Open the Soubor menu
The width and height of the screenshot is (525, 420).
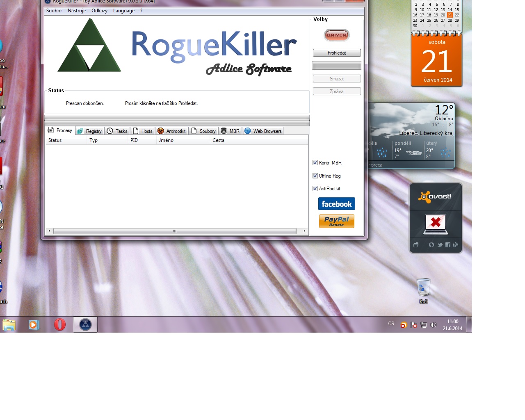coord(54,11)
